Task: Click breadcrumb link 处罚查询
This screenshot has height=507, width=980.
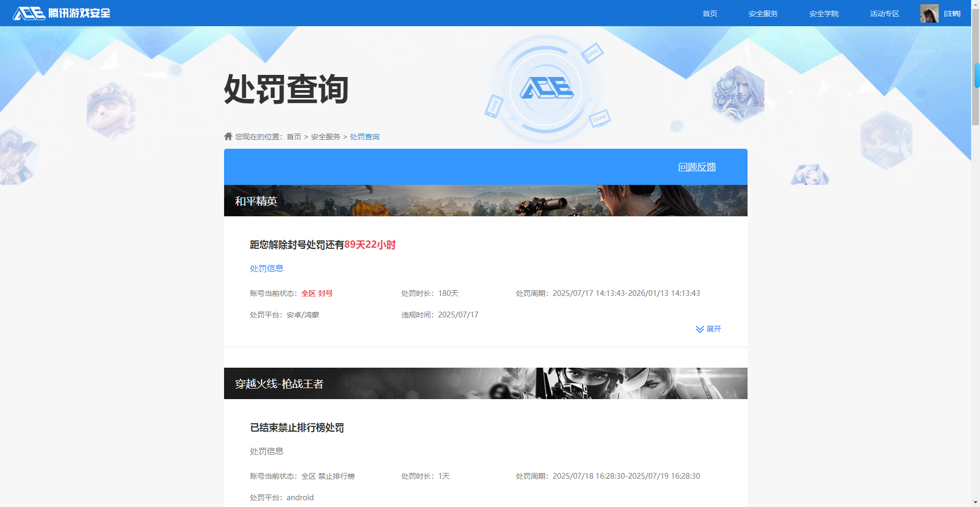Action: (x=365, y=137)
